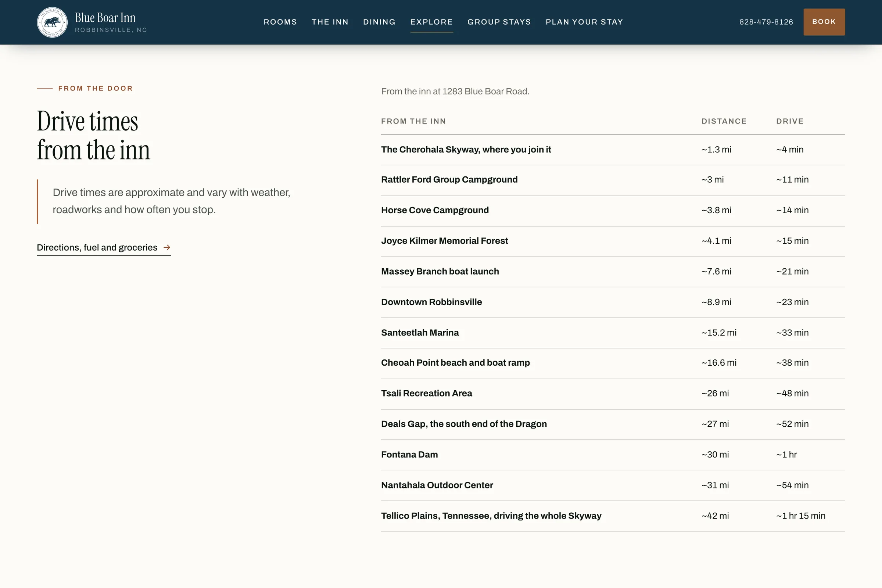Click Massey Branch boat launch
Image resolution: width=882 pixels, height=588 pixels.
[x=440, y=272]
